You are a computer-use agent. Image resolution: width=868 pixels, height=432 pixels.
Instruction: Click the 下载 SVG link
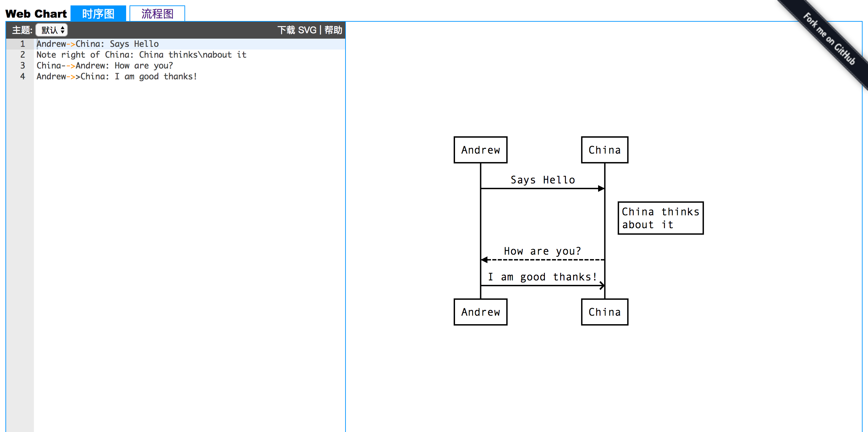(x=297, y=30)
